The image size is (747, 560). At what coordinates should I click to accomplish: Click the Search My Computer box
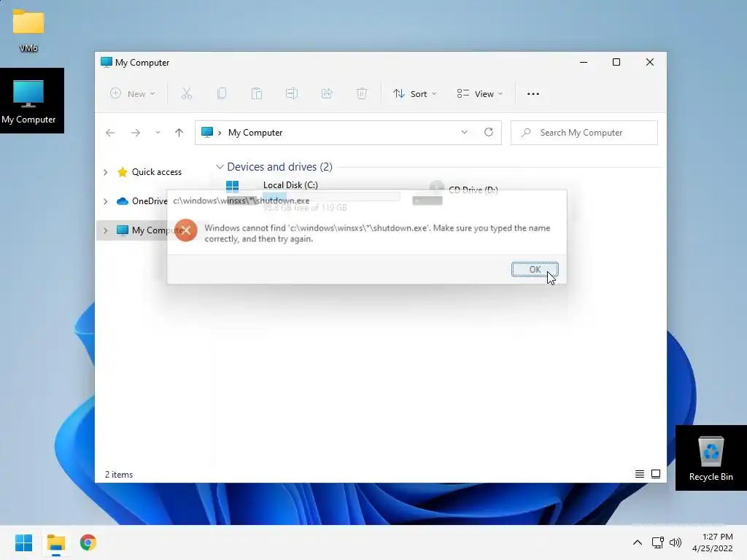(584, 133)
